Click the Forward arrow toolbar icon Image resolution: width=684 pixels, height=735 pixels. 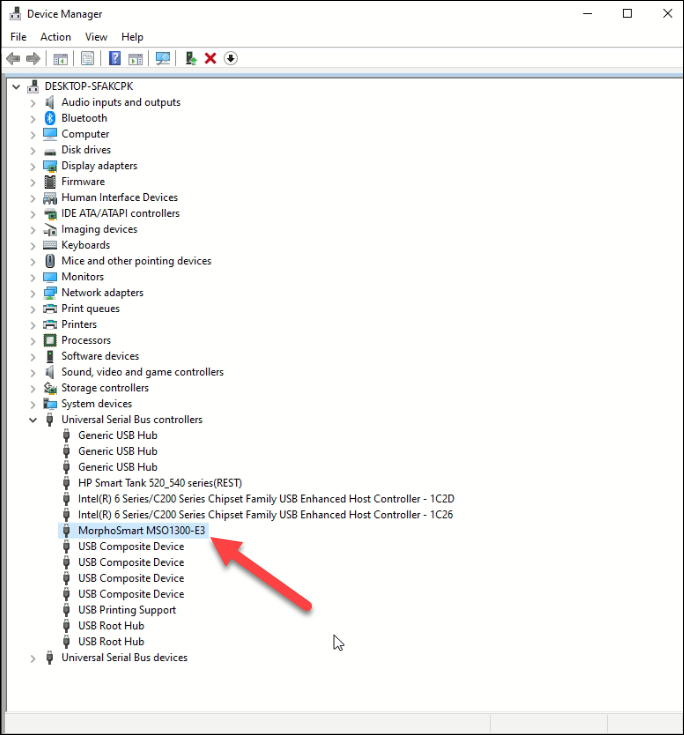point(33,59)
